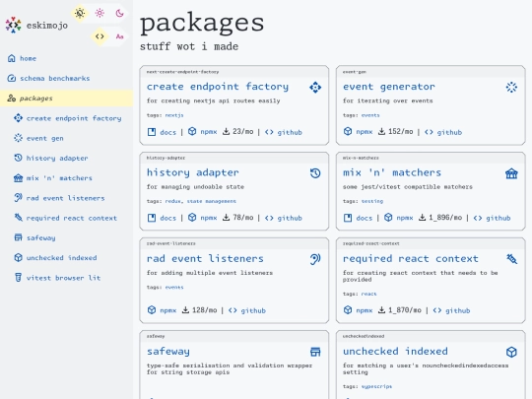
Task: Click the packages icon in sidebar
Action: pyautogui.click(x=11, y=99)
